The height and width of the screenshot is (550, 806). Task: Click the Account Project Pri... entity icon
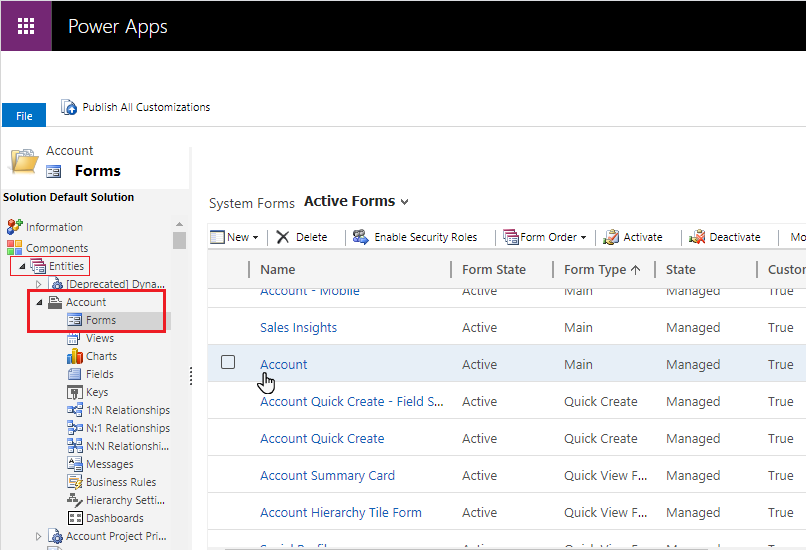pos(55,536)
